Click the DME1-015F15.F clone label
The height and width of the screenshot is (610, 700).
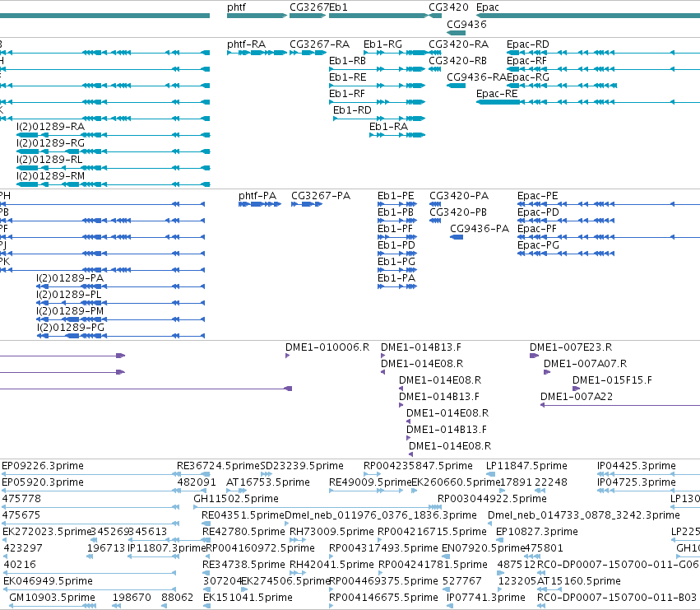[x=612, y=380]
